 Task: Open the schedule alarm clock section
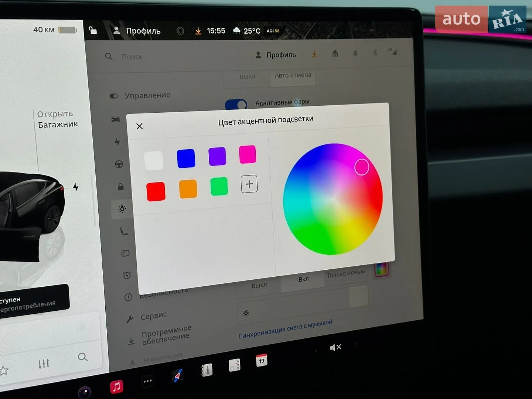[x=127, y=275]
